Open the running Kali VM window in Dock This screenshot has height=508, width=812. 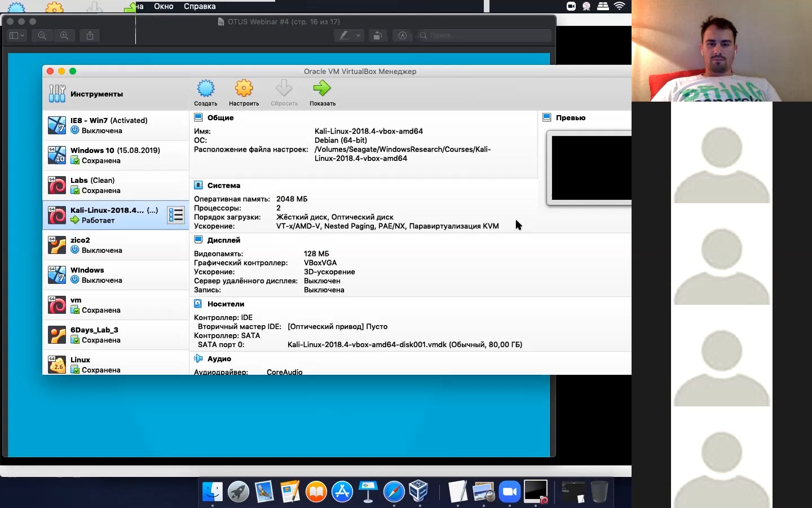tap(536, 492)
